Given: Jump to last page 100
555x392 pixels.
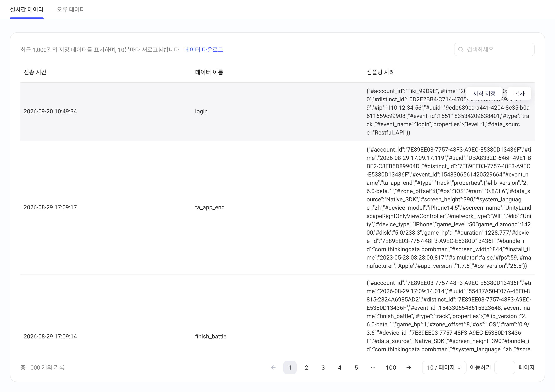Looking at the screenshot, I should tap(391, 367).
